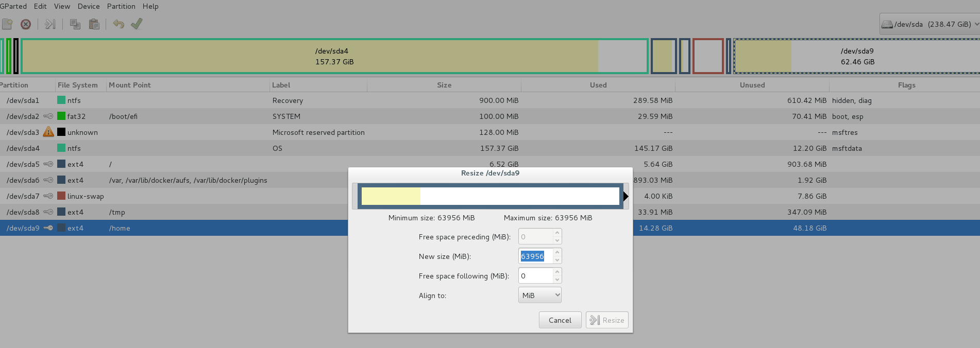Click the Paste partition toolbar icon
Viewport: 980px width, 348px height.
[94, 24]
